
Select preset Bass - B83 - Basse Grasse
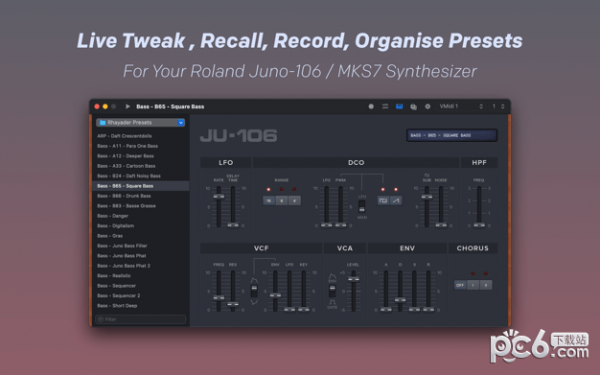[140, 205]
